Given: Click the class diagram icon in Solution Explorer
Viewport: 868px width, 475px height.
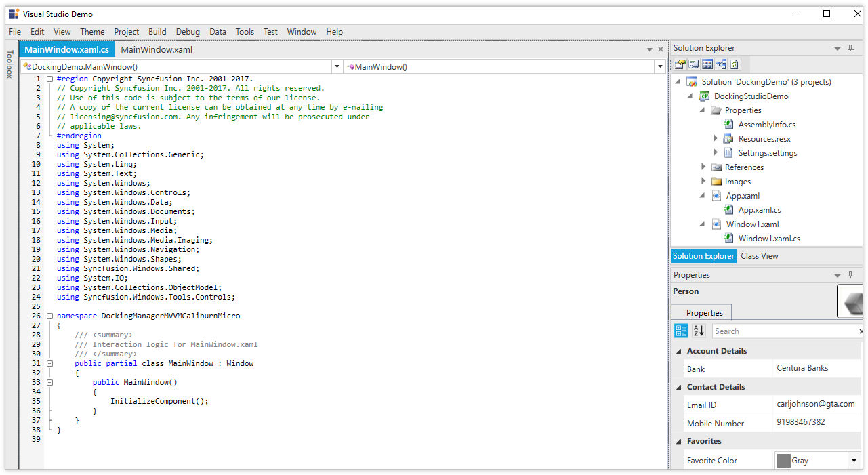Looking at the screenshot, I should point(721,64).
